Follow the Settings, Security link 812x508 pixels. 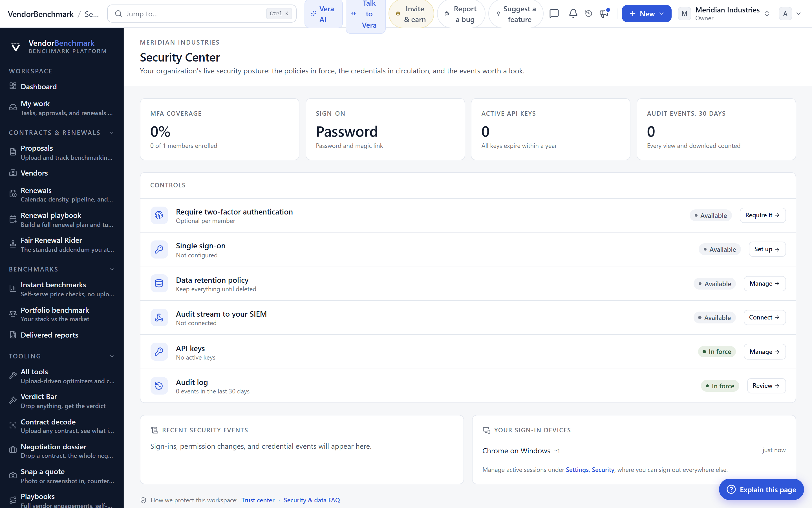point(590,470)
